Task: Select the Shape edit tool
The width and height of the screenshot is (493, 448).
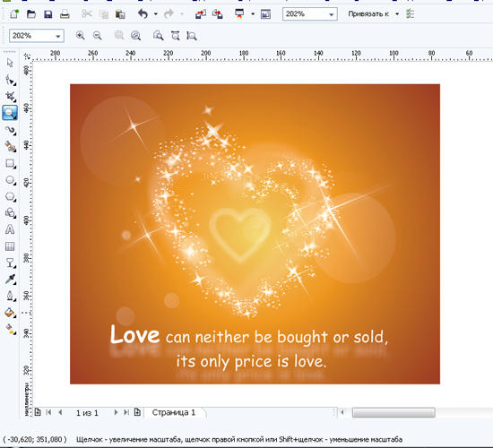Action: [10, 80]
